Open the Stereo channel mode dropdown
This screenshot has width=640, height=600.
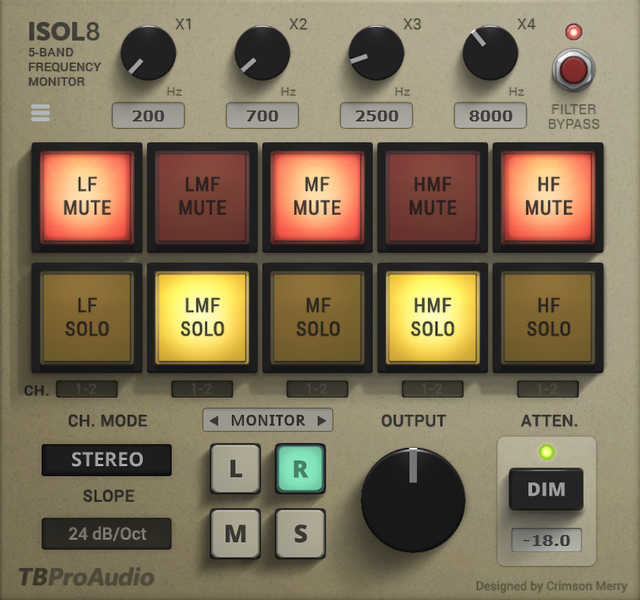pos(107,460)
